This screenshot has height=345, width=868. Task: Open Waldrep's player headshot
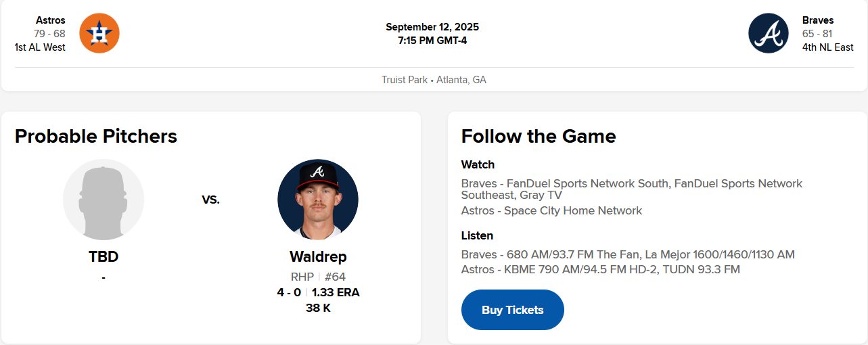point(318,200)
